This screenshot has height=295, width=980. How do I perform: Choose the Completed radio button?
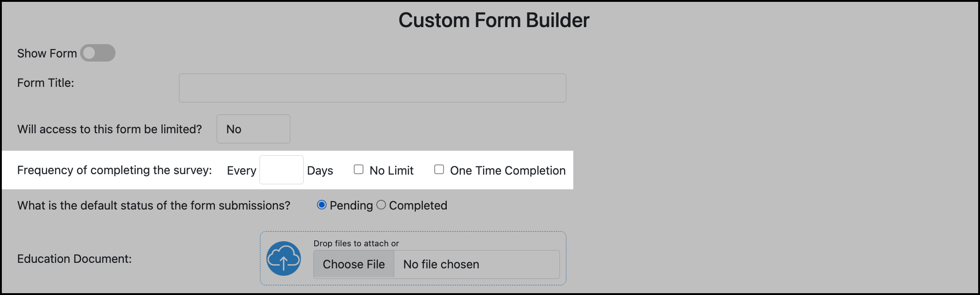(381, 205)
